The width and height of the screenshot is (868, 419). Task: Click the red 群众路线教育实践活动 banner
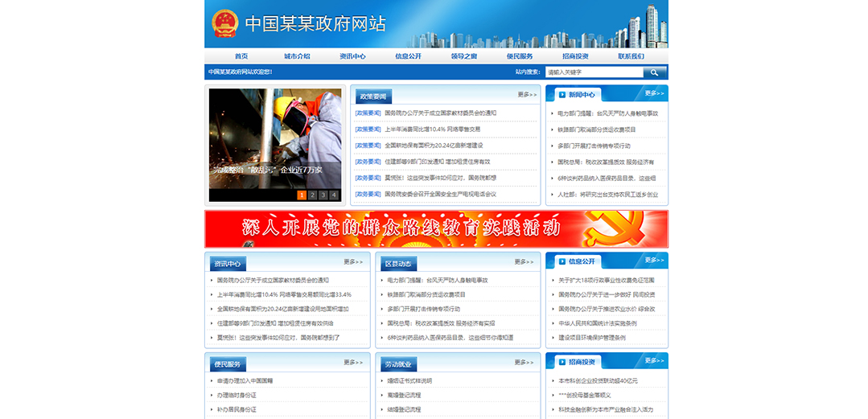pyautogui.click(x=436, y=229)
